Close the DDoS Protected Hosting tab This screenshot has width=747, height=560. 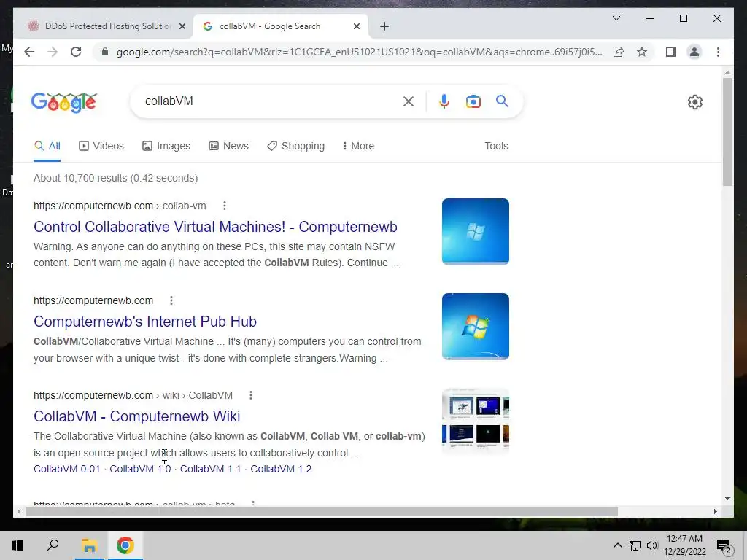coord(182,26)
